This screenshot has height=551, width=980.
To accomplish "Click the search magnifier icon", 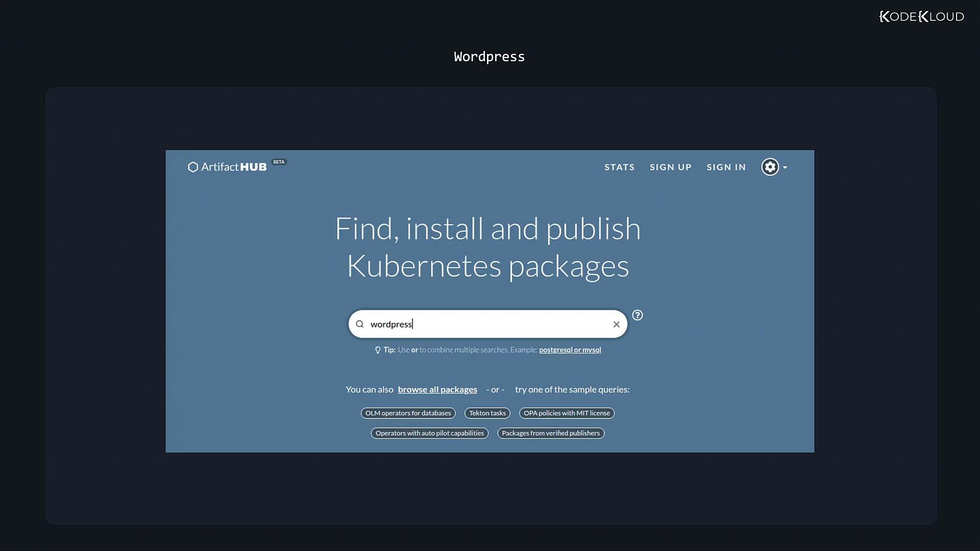I will tap(360, 324).
